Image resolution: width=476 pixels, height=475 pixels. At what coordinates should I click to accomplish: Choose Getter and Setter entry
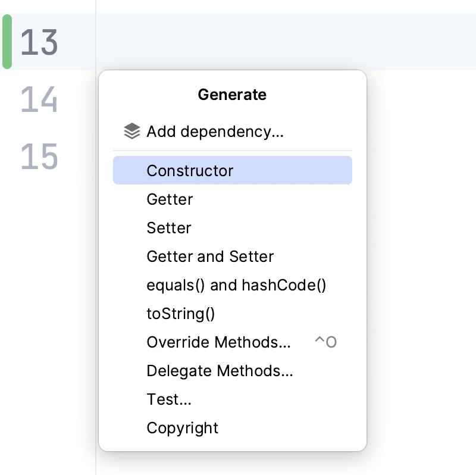tap(210, 257)
